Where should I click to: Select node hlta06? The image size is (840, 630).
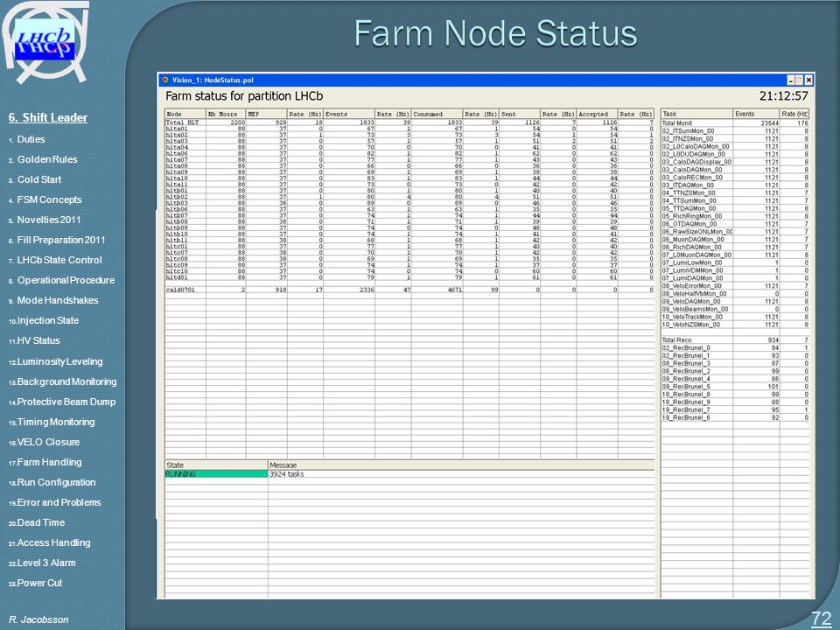point(409,153)
